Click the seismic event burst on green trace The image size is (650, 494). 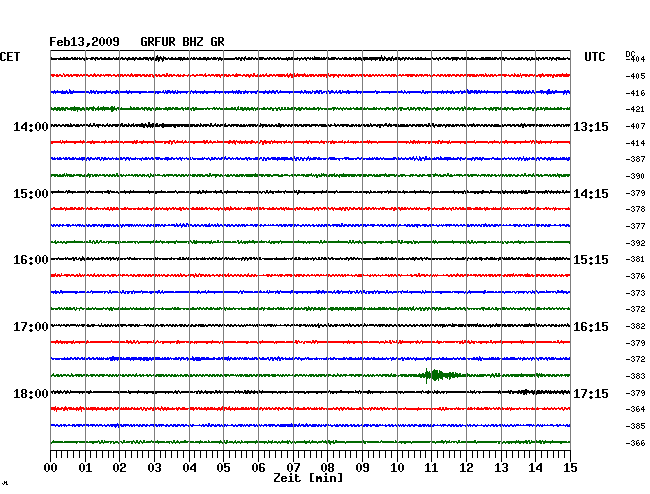tap(439, 375)
